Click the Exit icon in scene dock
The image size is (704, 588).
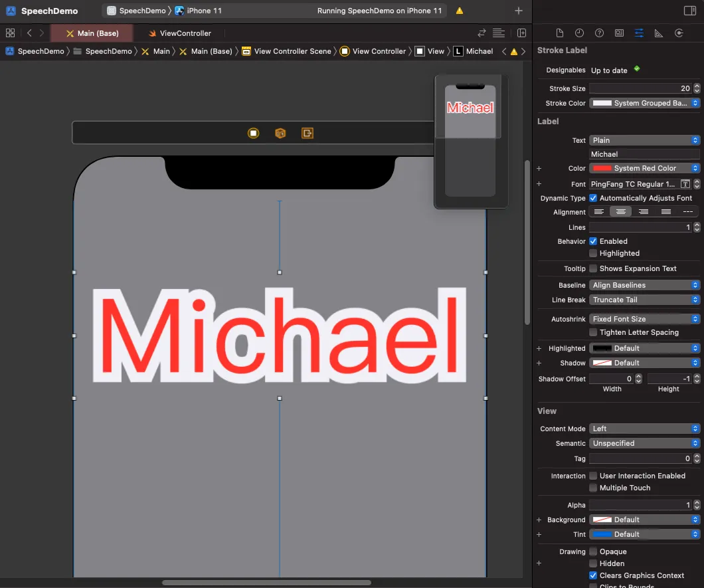tap(307, 133)
